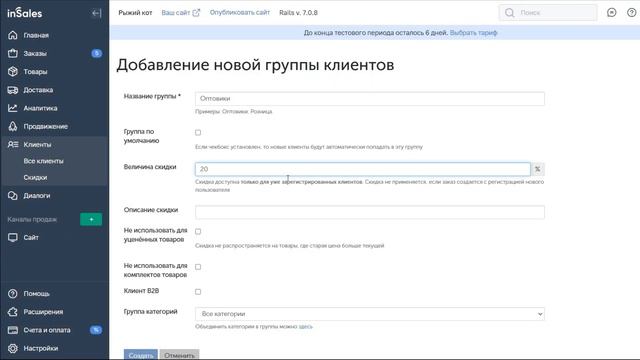Viewport: 640px width, 360px height.
Task: Click the Выбрать тариф link
Action: tap(473, 33)
